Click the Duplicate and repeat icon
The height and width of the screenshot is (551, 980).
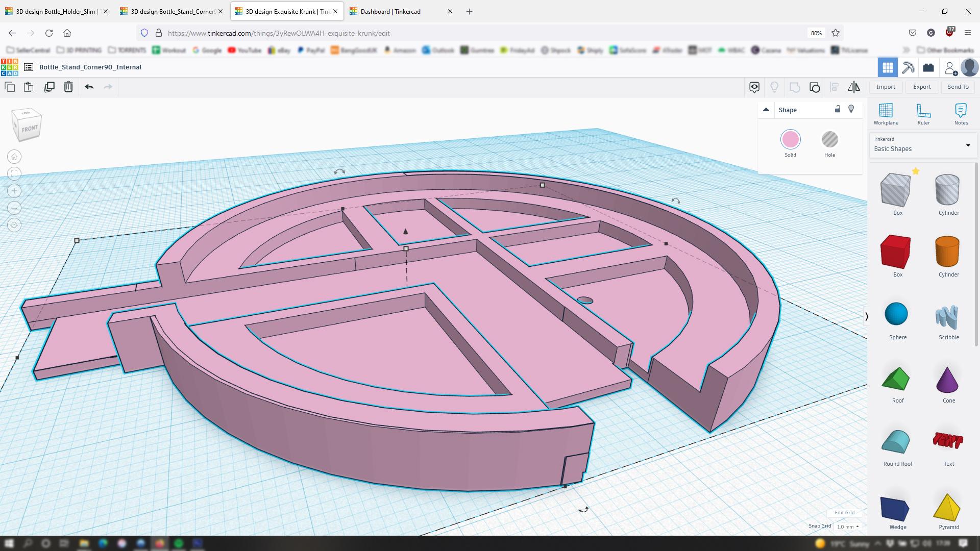[49, 87]
